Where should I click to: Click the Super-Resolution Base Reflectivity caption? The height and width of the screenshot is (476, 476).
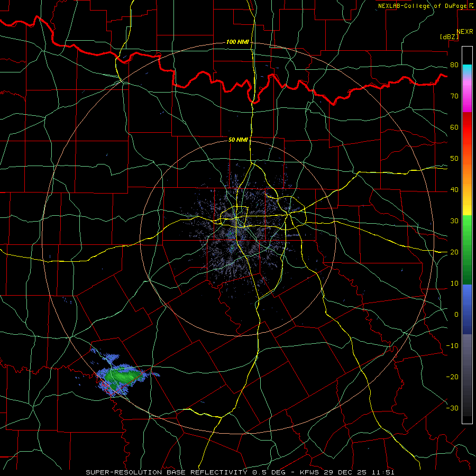tap(241, 472)
